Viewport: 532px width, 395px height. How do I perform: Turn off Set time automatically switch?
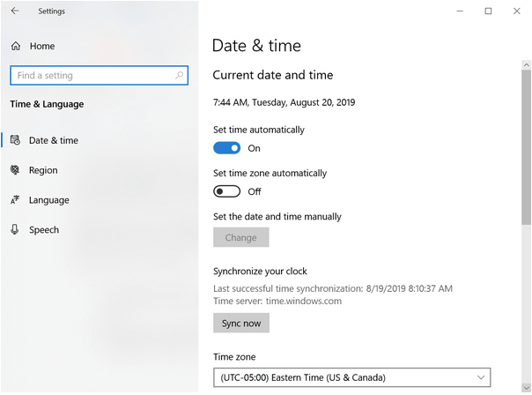(x=226, y=148)
